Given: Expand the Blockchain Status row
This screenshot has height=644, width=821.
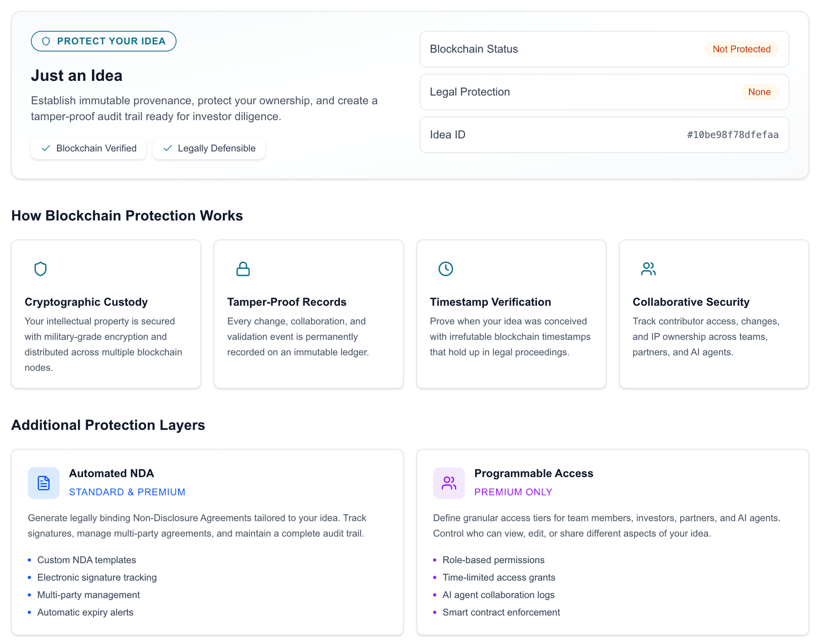Looking at the screenshot, I should (x=604, y=49).
